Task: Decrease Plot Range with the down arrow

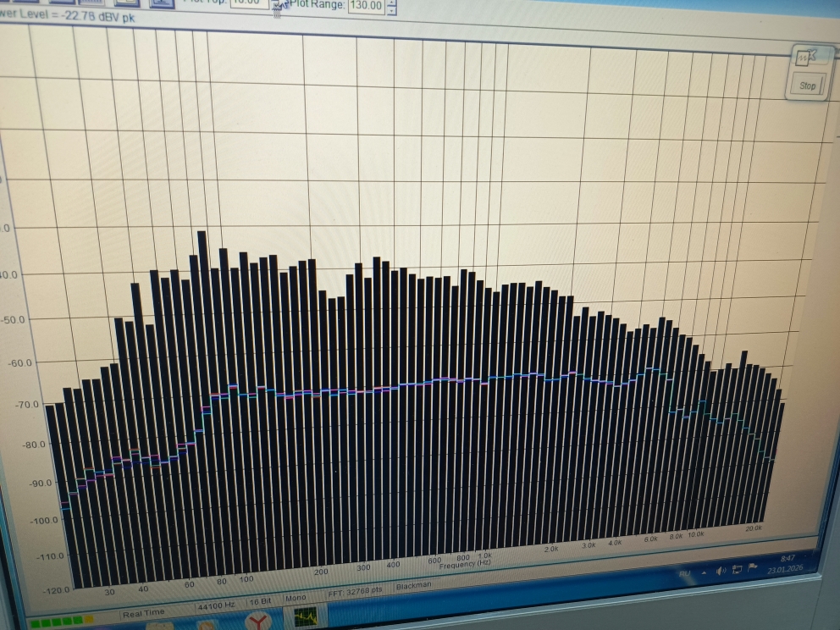Action: 392,11
